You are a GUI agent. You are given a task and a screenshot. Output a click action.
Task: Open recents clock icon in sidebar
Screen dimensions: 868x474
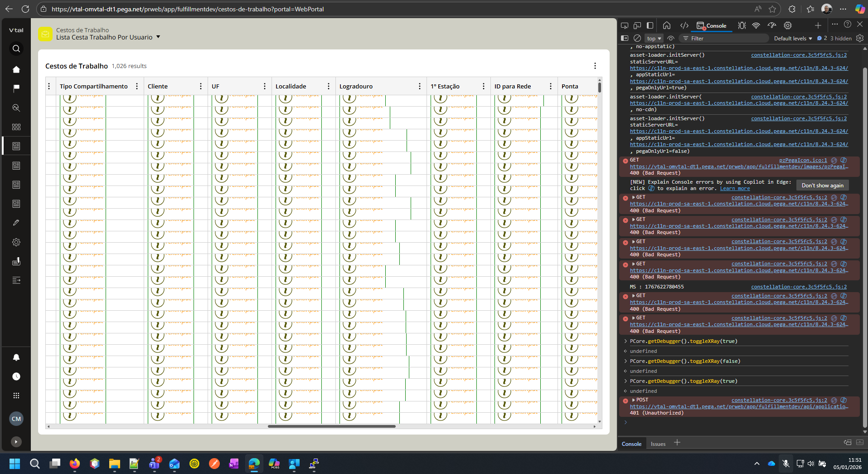click(x=16, y=376)
